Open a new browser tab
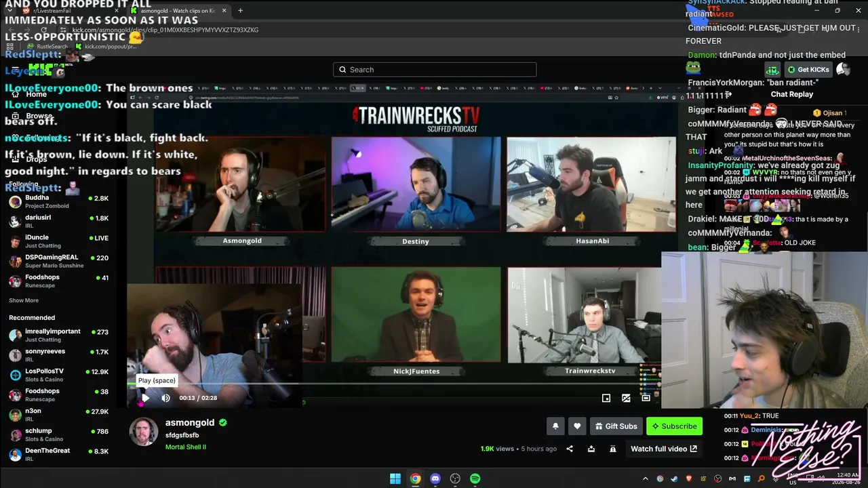The image size is (868, 488). tap(240, 10)
